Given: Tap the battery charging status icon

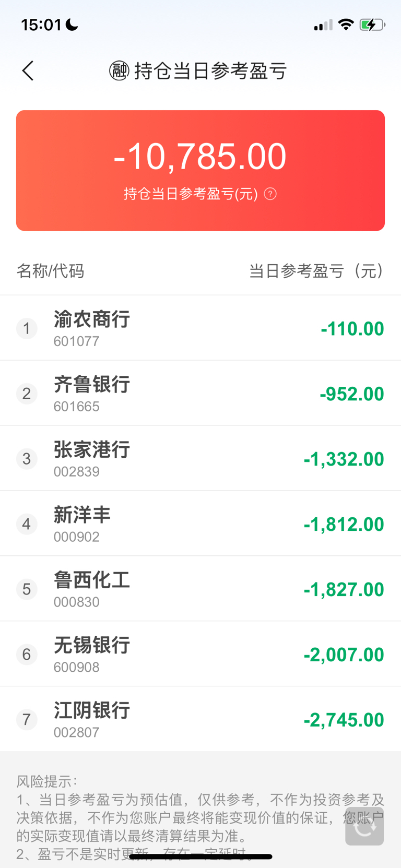Looking at the screenshot, I should pyautogui.click(x=372, y=25).
